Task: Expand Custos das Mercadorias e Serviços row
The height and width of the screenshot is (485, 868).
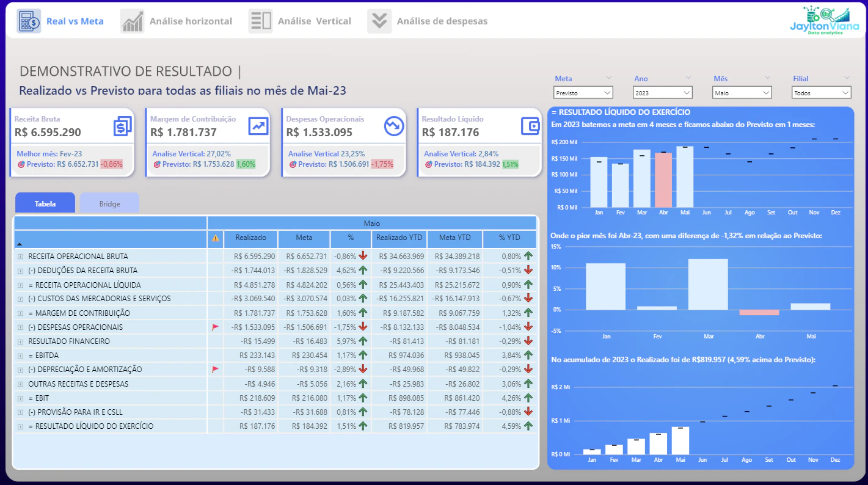Action: coord(21,299)
